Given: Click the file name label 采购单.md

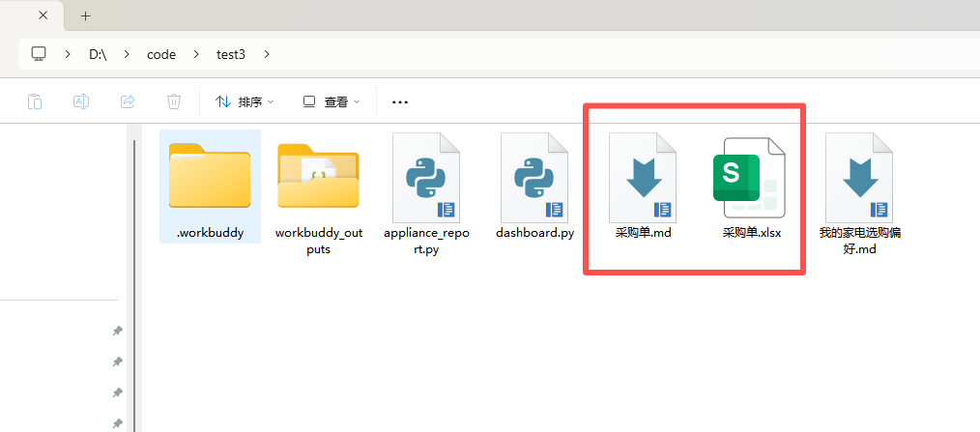Looking at the screenshot, I should (x=643, y=233).
